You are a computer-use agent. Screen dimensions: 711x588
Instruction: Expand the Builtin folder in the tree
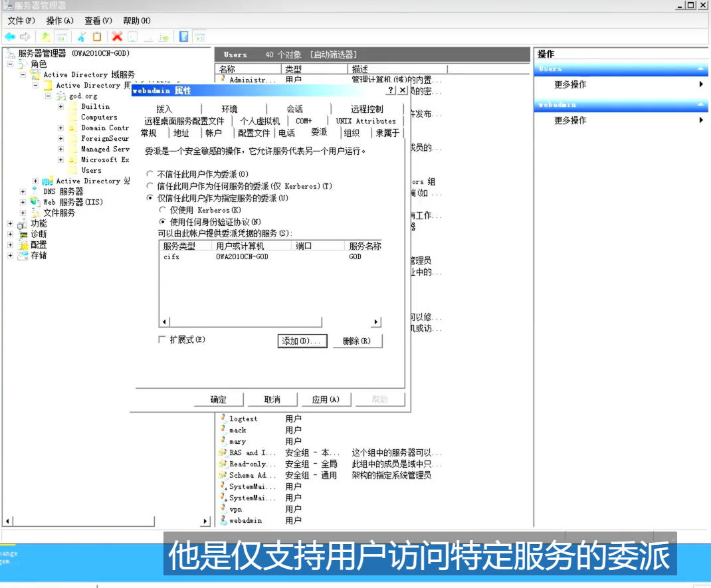click(60, 106)
